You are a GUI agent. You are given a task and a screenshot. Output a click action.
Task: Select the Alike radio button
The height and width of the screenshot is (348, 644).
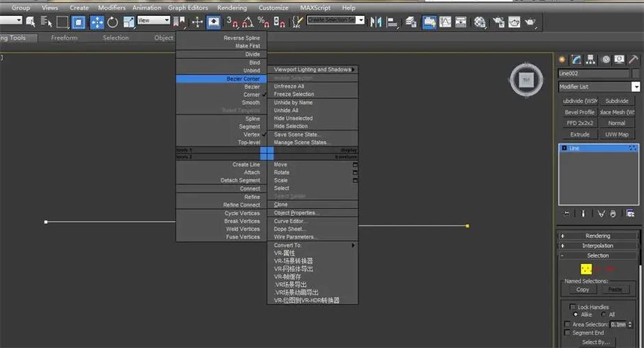point(575,315)
